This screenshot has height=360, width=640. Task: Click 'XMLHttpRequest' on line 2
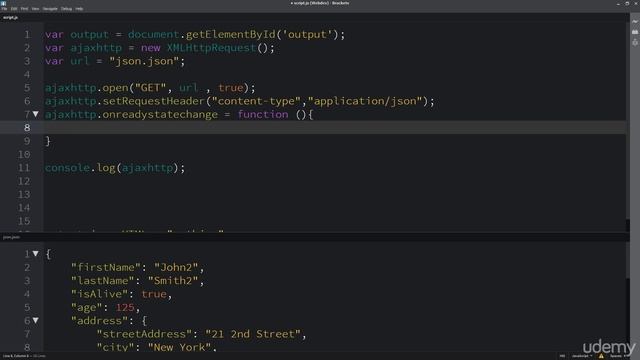pyautogui.click(x=211, y=48)
